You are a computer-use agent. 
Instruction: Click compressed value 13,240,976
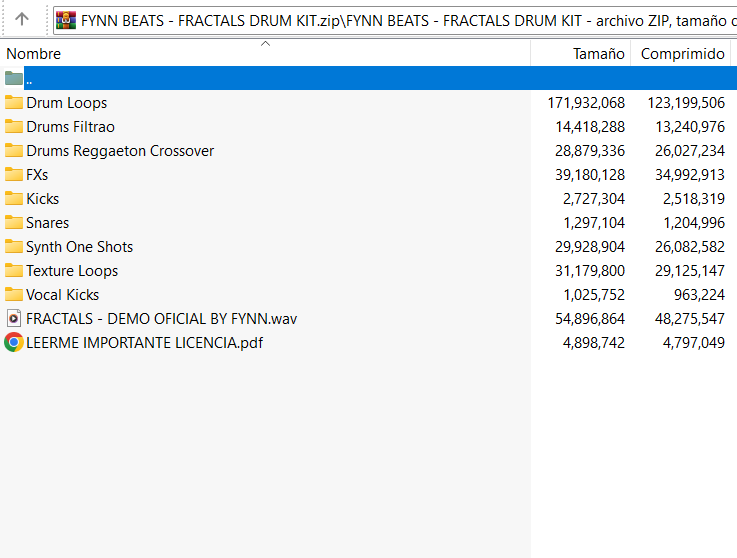click(x=690, y=126)
